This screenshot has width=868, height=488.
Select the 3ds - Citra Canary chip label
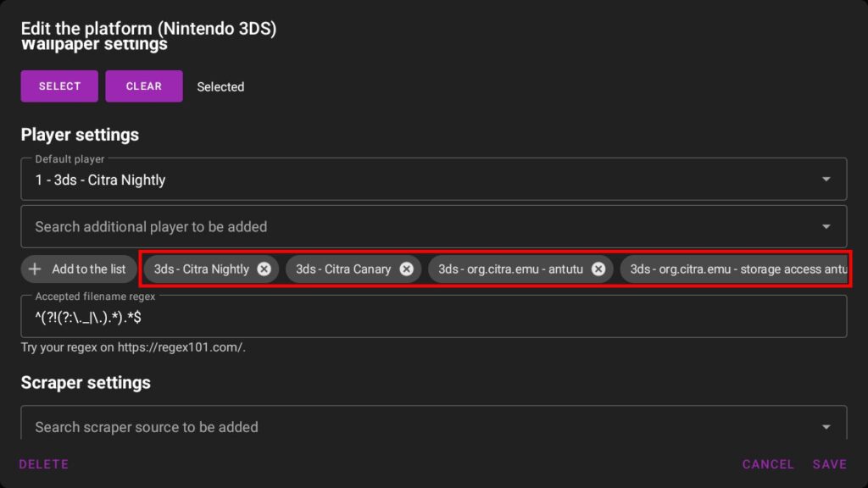click(x=343, y=269)
